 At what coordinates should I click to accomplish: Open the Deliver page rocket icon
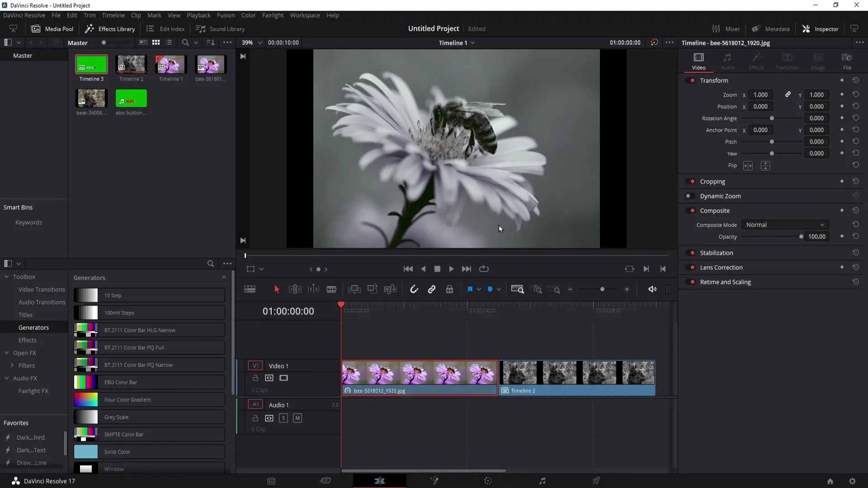(x=596, y=481)
